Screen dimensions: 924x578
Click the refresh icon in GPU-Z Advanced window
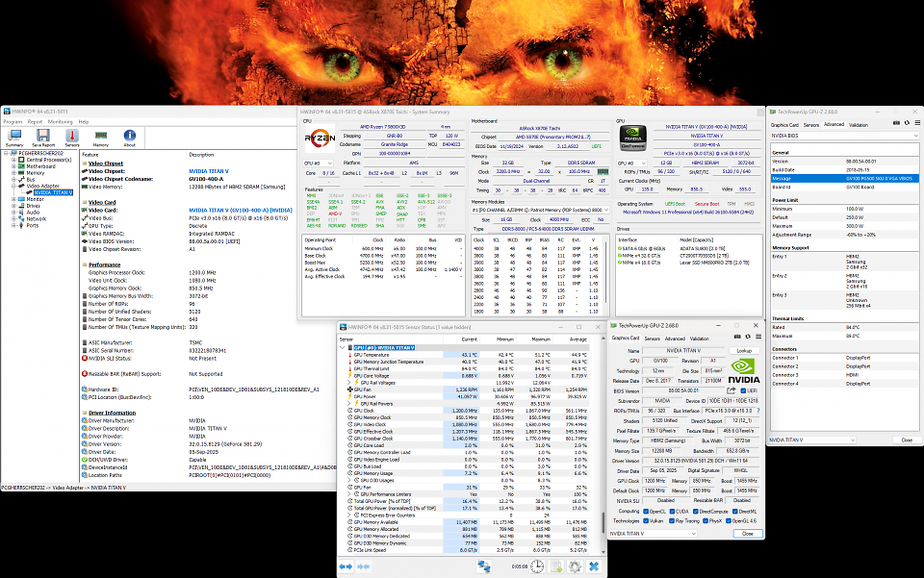tap(907, 123)
